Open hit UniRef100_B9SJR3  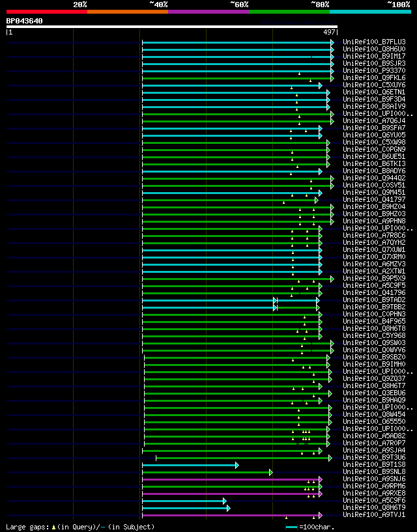374,63
